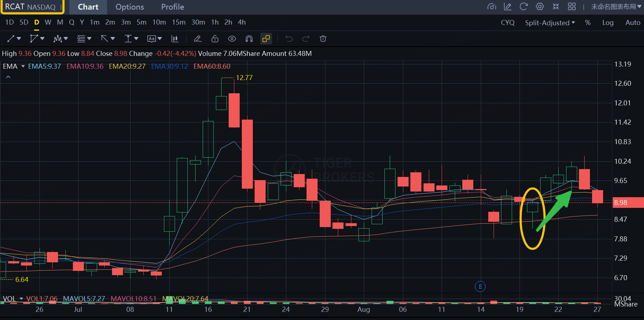This screenshot has height=320, width=644.
Task: Toggle the drawing lock icon
Action: coord(215,39)
